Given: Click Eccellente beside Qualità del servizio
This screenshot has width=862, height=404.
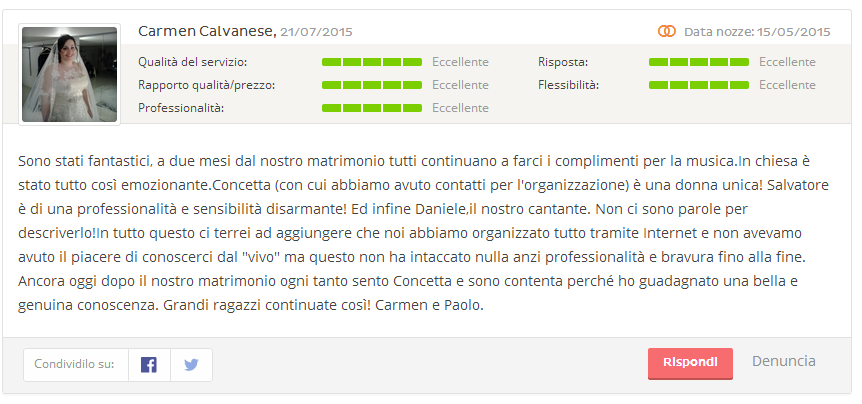Looking at the screenshot, I should coord(460,62).
